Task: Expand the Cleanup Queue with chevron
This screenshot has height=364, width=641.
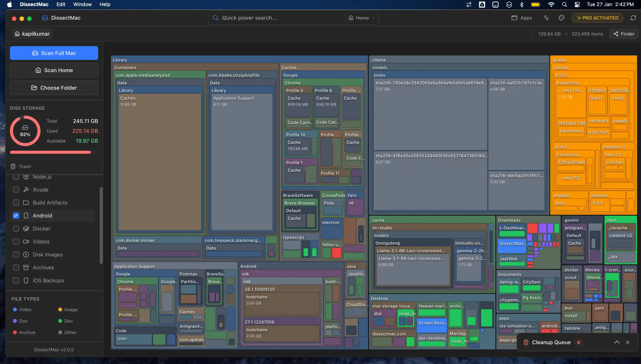Action: point(617,342)
